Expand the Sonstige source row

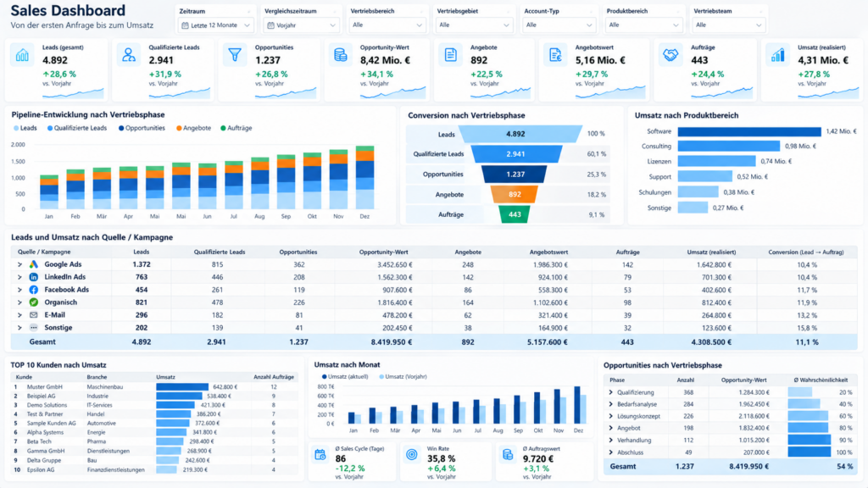click(x=19, y=328)
